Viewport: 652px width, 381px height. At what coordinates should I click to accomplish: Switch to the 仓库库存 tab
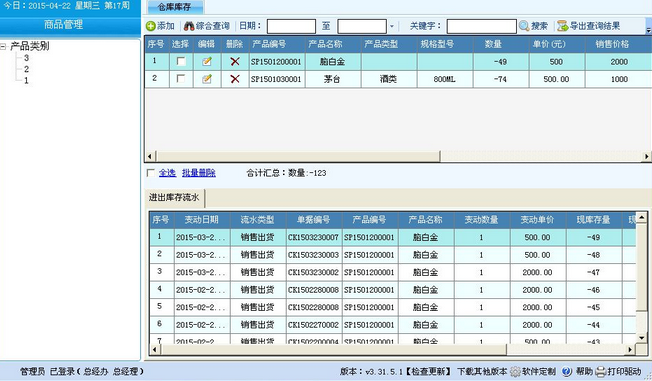point(175,7)
